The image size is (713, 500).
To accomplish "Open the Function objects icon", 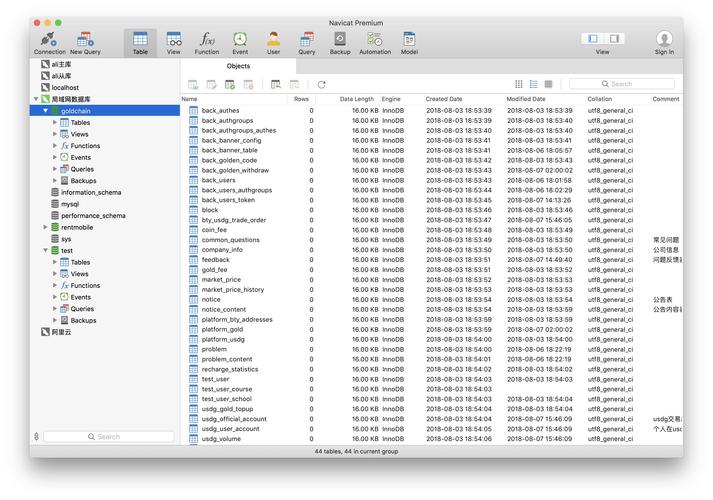I will (x=207, y=44).
